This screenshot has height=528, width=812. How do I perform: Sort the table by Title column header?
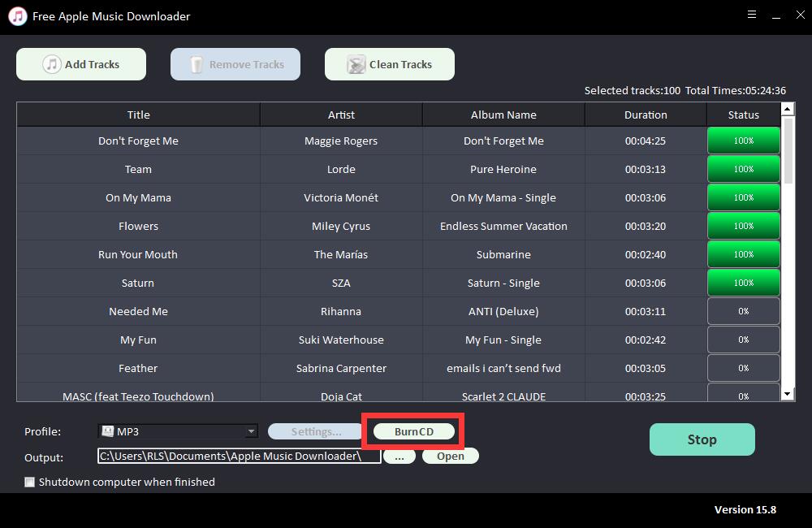[138, 115]
